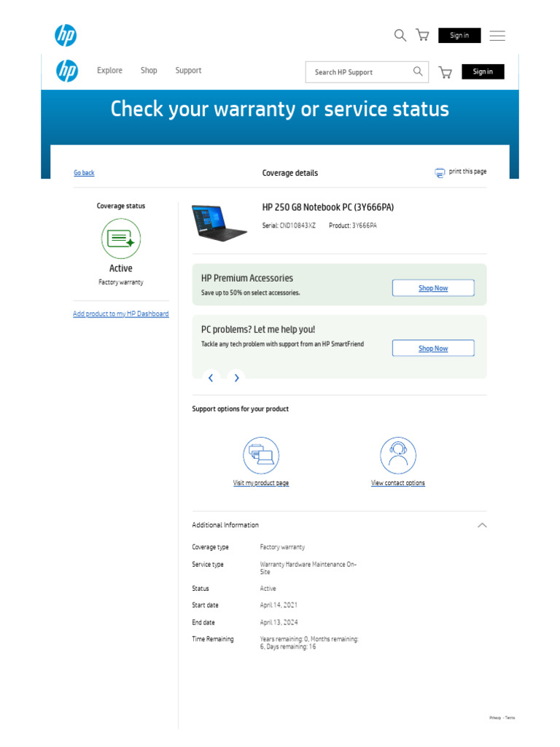Open the hamburger menu icon
Image resolution: width=560 pixels, height=747 pixels.
point(497,36)
